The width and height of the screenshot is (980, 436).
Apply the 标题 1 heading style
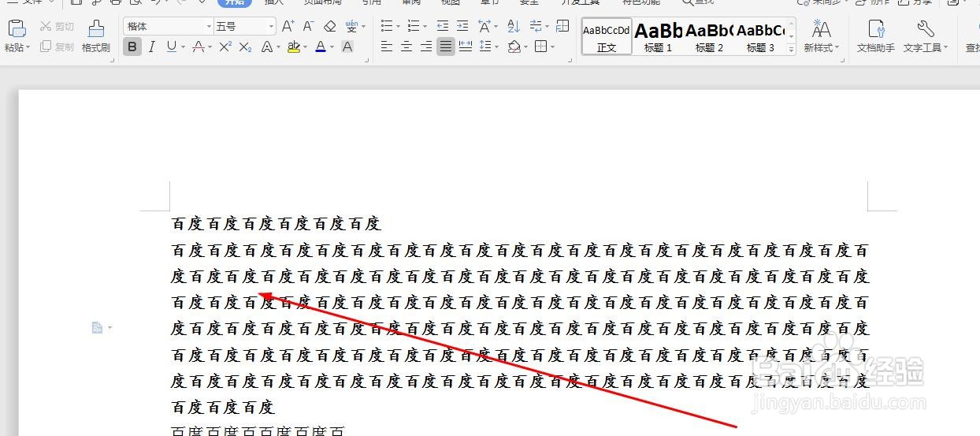[658, 36]
